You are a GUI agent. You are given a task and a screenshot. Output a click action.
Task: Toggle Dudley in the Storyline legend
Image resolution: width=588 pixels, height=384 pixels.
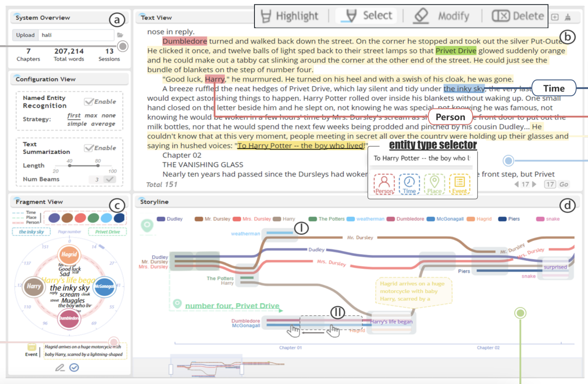tap(170, 219)
